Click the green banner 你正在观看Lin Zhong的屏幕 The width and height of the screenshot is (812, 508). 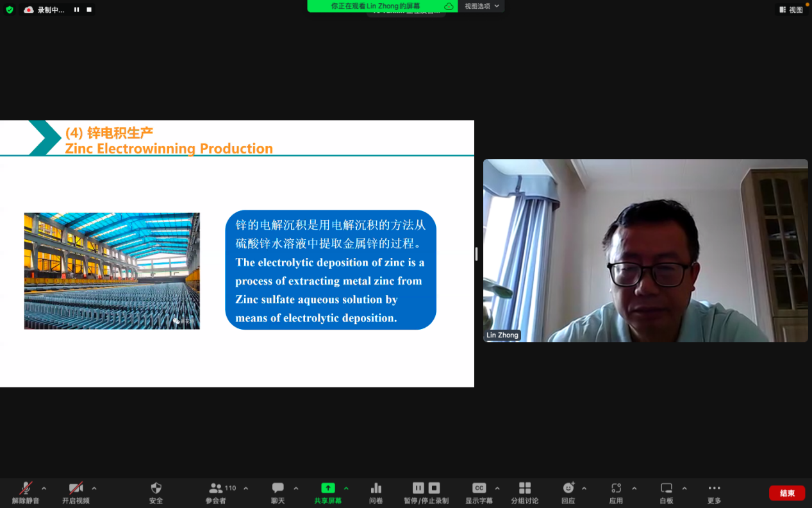click(375, 6)
